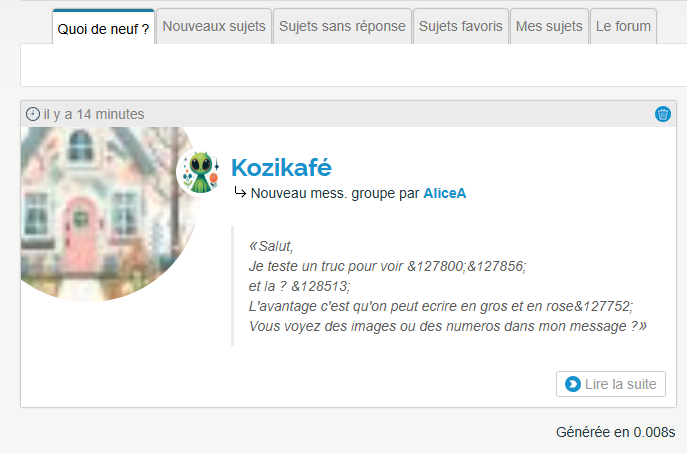
Task: Click the blue circled arrow in Lire la suite
Action: (573, 384)
